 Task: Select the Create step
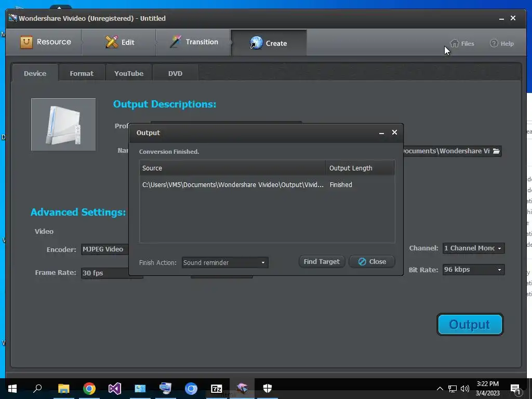[269, 43]
